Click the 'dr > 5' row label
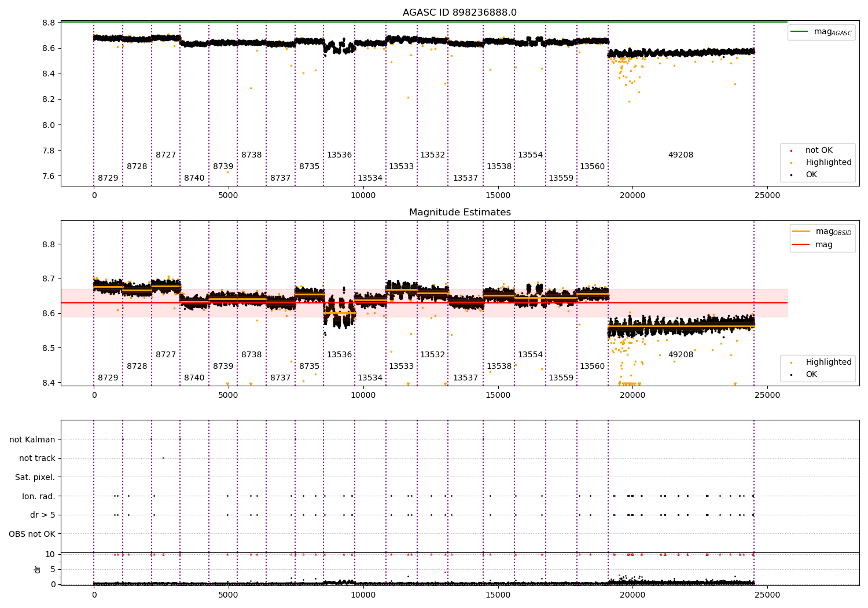This screenshot has height=608, width=868. [43, 515]
